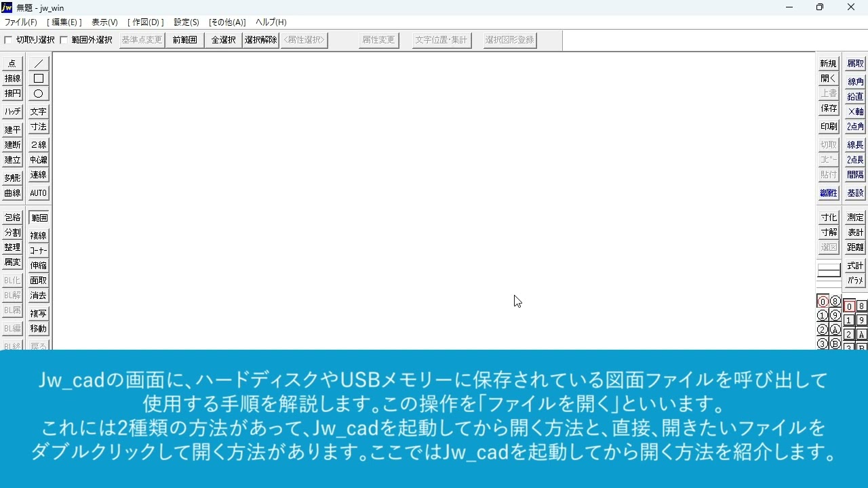Toggle circular layer button 0
This screenshot has width=868, height=488.
tap(823, 302)
